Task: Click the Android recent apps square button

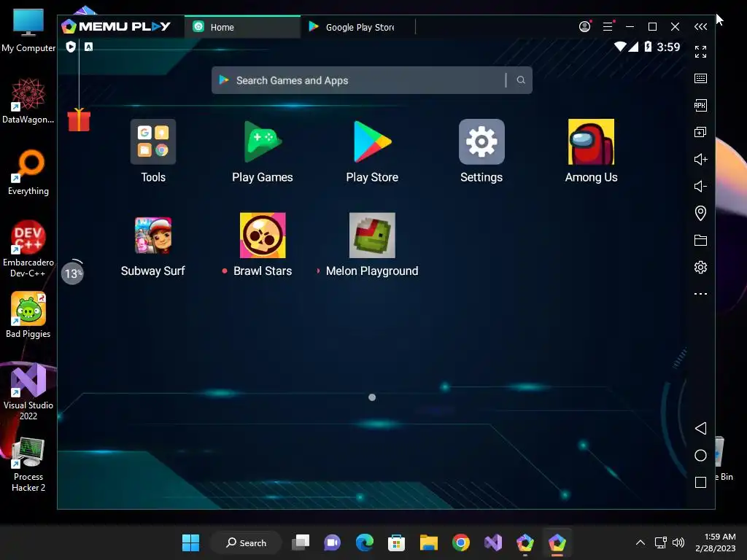Action: (700, 483)
